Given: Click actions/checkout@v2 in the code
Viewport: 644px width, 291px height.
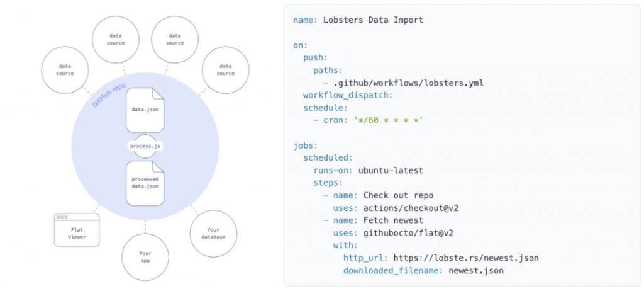Looking at the screenshot, I should pos(411,208).
